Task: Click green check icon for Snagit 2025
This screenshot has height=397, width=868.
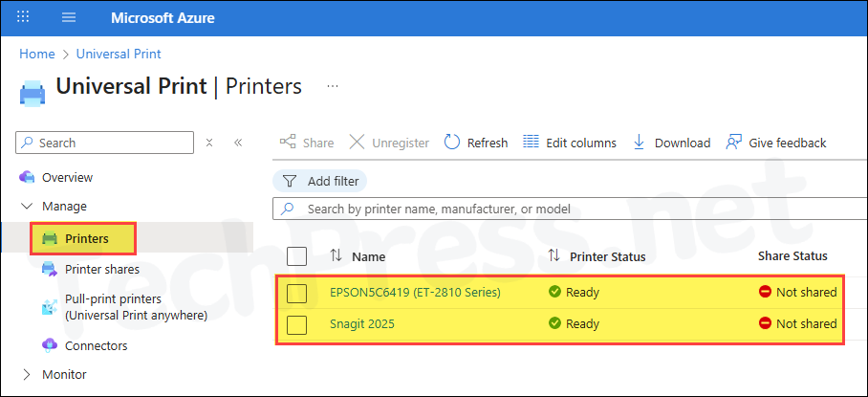Action: pyautogui.click(x=554, y=323)
